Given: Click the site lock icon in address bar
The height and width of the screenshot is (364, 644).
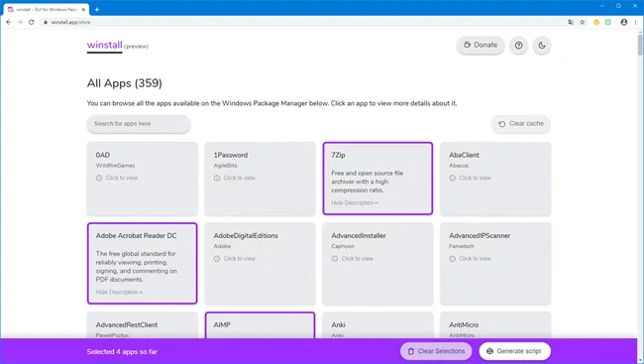Looking at the screenshot, I should tap(46, 22).
